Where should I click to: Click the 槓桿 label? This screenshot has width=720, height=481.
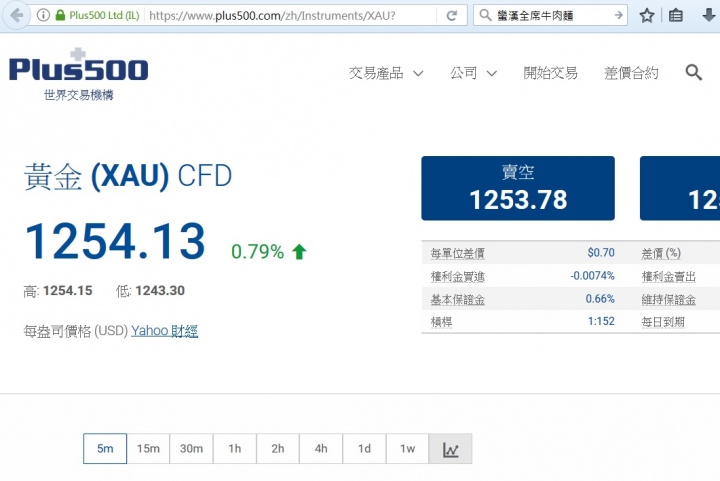441,322
